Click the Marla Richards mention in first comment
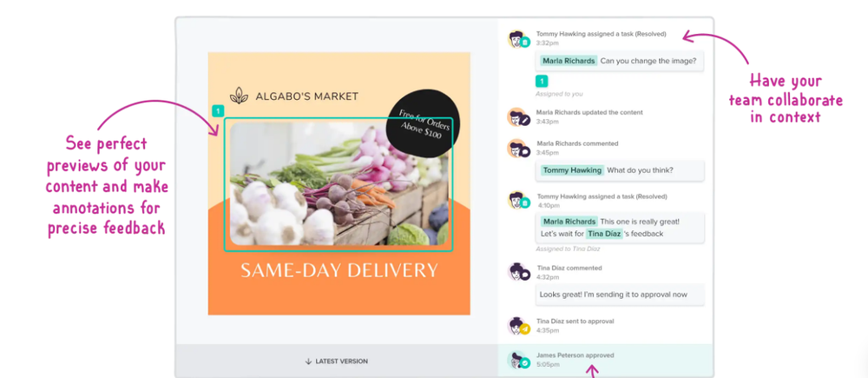 (569, 61)
